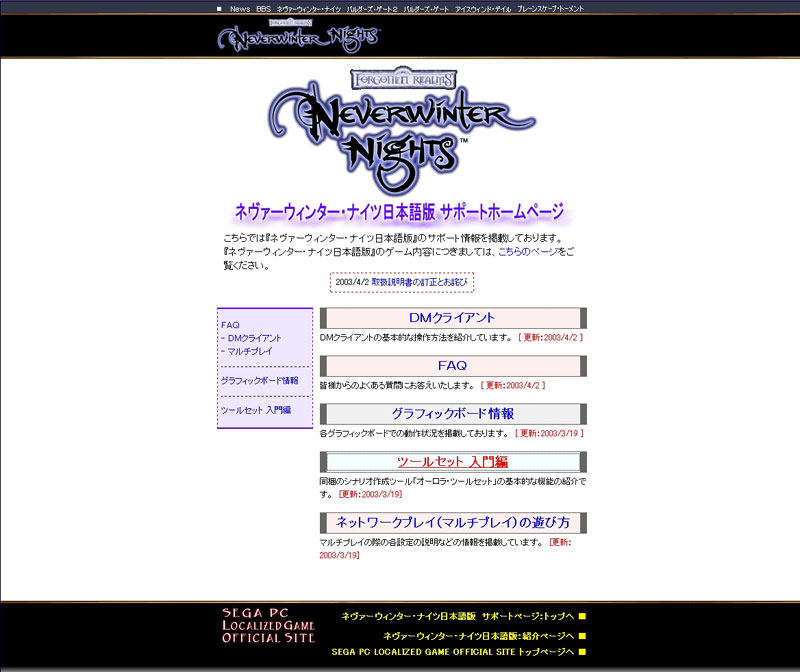Click グラフィックボード情報 in the left sidebar

click(x=260, y=381)
